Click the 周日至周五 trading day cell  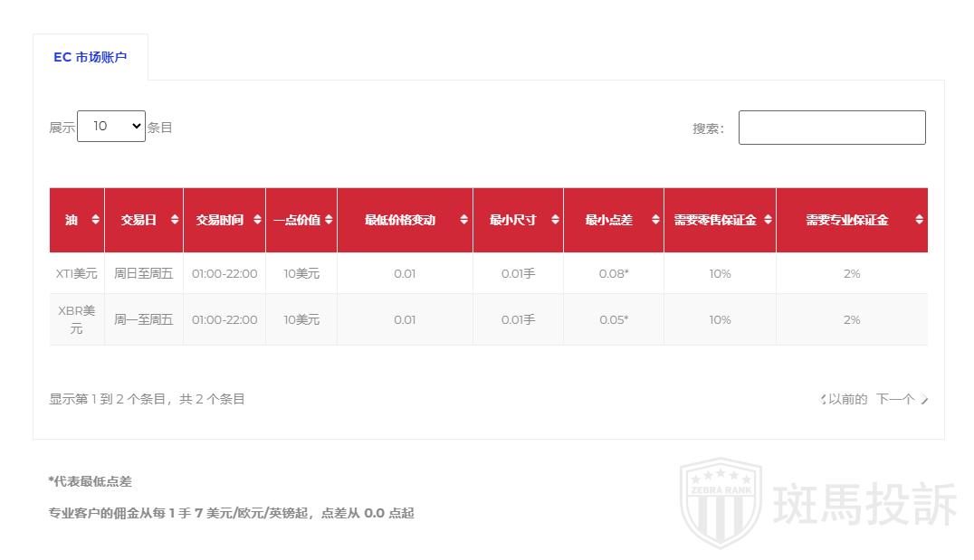coord(143,273)
